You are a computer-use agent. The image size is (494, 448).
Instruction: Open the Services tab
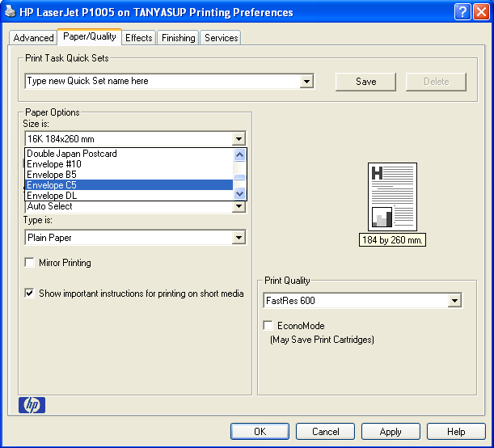[x=222, y=38]
